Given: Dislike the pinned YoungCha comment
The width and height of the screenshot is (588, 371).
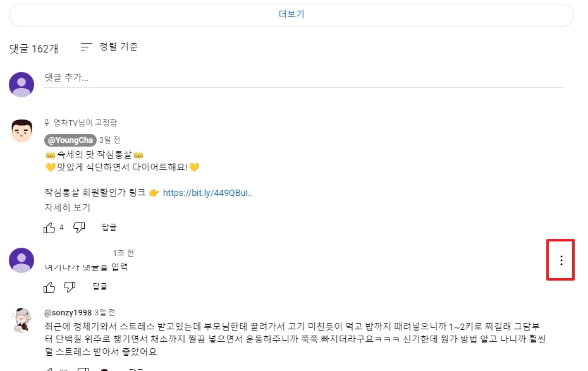Looking at the screenshot, I should coord(78,226).
